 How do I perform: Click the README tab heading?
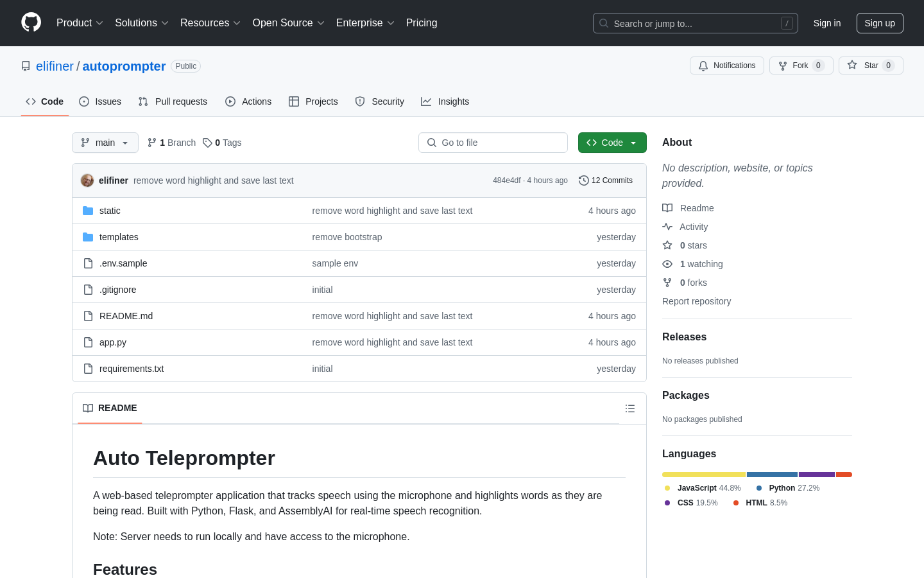tap(110, 408)
